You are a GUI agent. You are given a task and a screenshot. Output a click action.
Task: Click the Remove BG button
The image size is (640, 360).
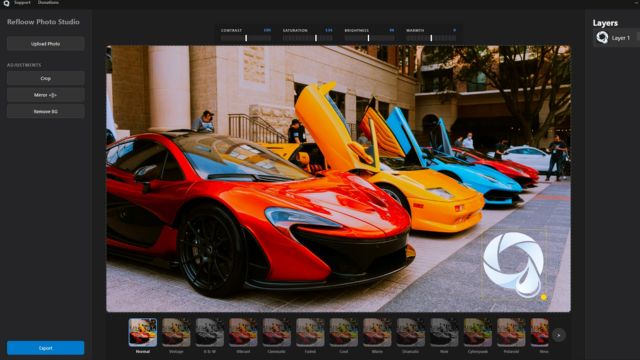pos(45,111)
